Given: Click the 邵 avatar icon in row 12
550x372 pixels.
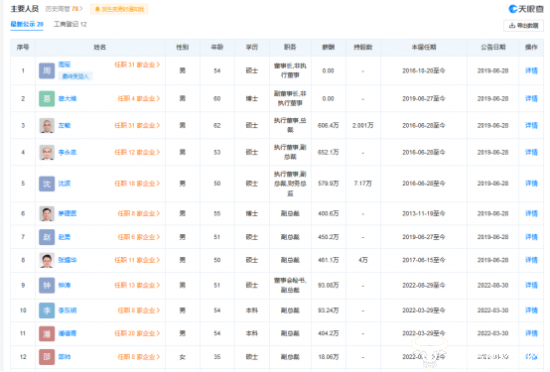Looking at the screenshot, I should tap(47, 357).
